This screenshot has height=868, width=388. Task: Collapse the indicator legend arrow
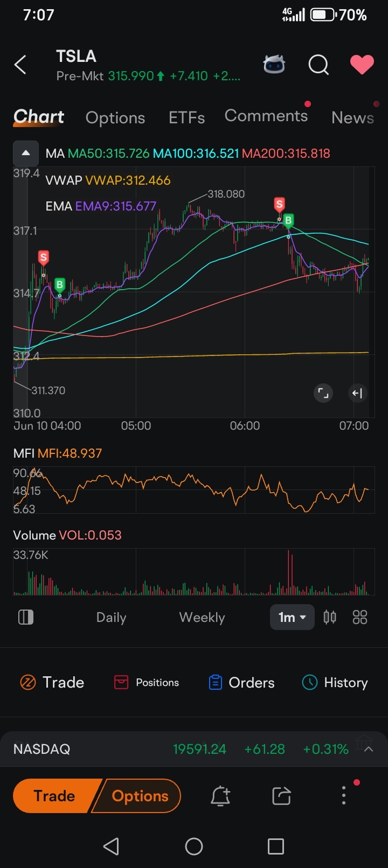pos(26,153)
